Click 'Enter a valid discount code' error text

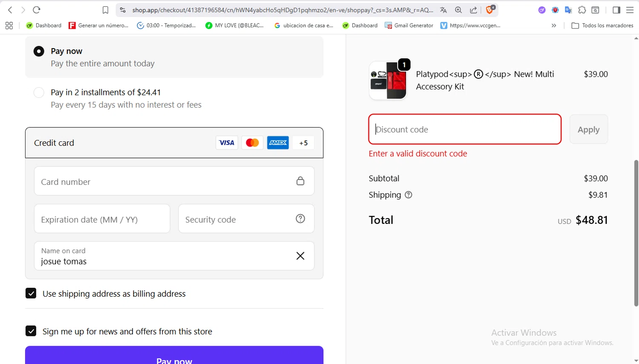418,153
